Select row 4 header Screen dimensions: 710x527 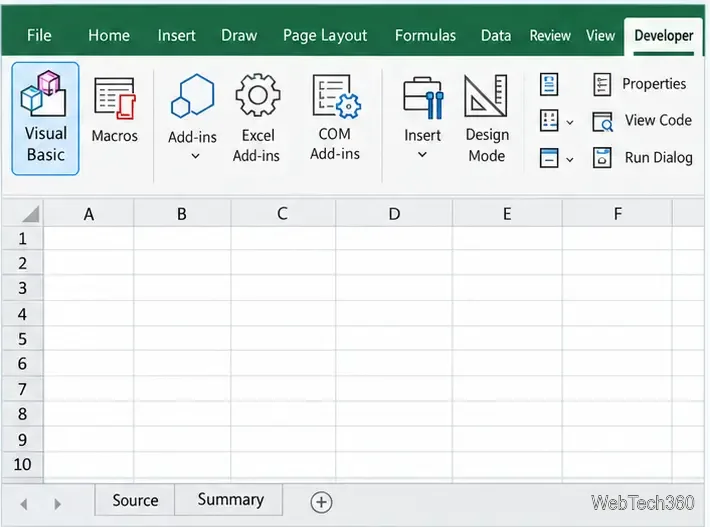pyautogui.click(x=22, y=313)
